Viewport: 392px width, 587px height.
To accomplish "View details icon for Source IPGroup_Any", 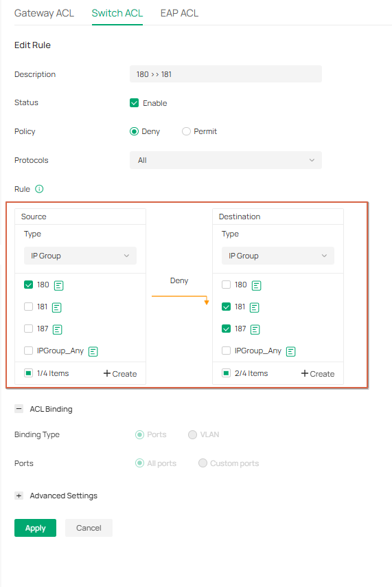I will click(x=93, y=351).
